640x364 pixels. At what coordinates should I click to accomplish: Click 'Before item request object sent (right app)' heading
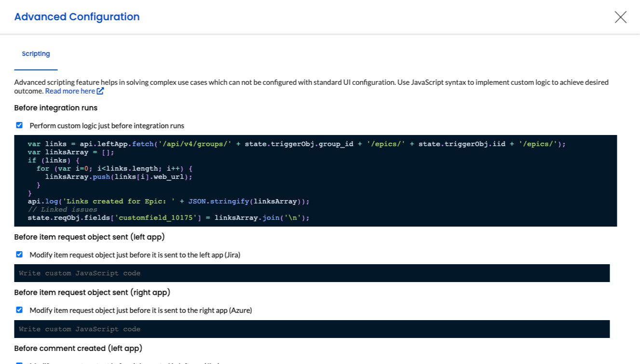tap(92, 293)
